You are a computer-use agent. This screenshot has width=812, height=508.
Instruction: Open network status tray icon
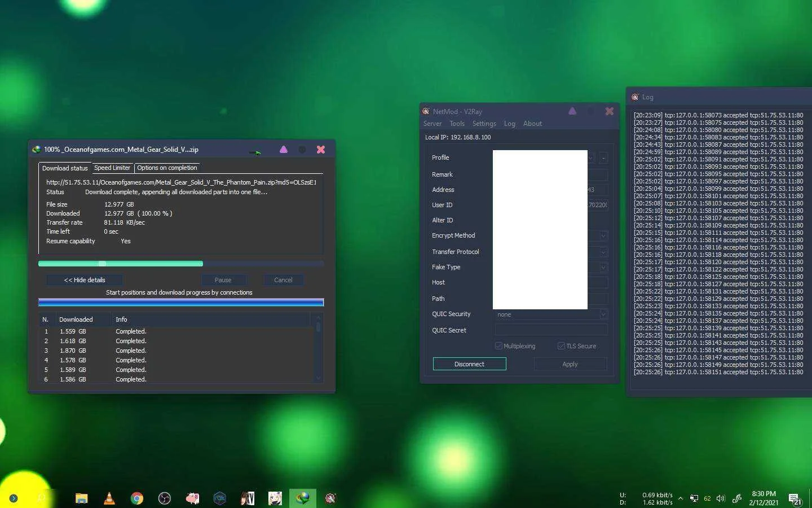[x=694, y=498]
